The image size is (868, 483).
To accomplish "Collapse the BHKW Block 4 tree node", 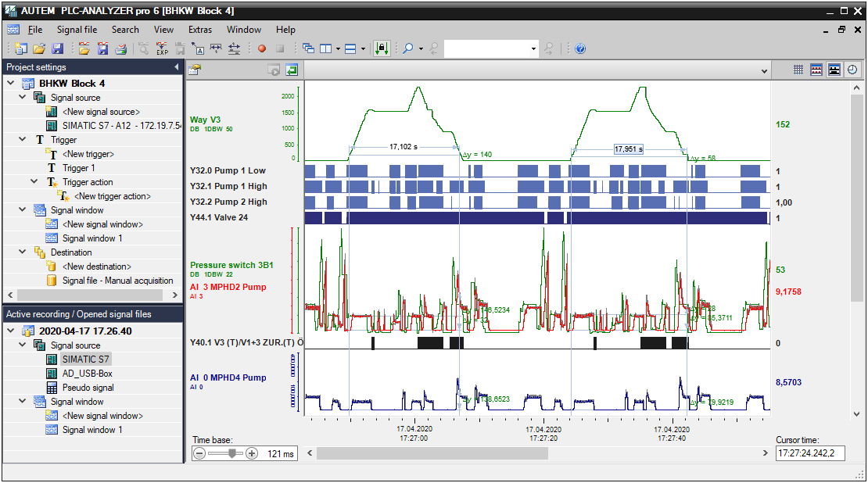I will pos(11,84).
